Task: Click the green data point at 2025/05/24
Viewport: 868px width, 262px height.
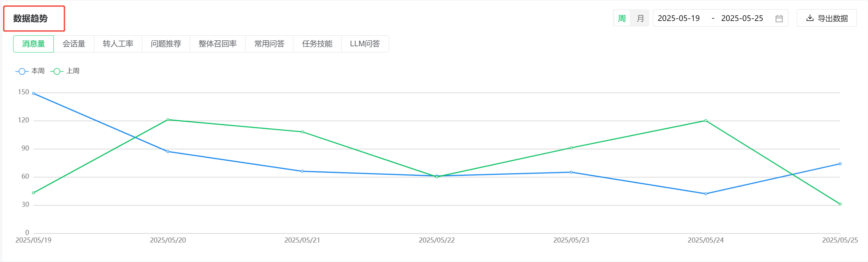Action: 706,121
